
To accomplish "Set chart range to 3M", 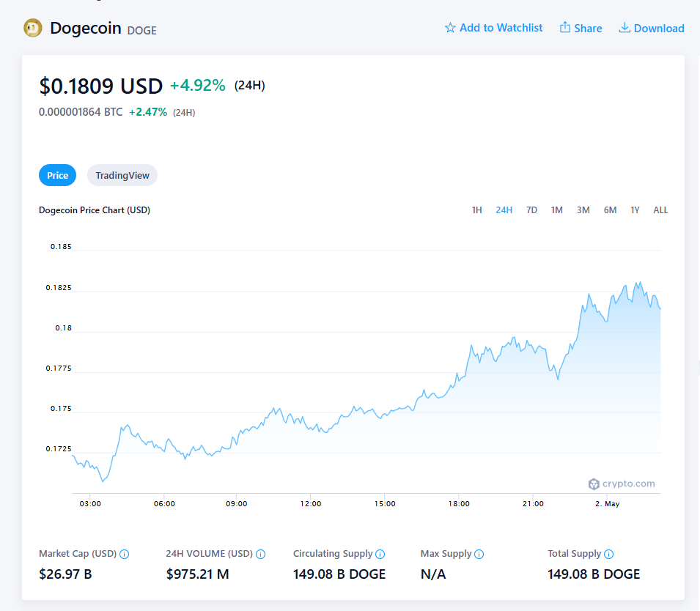I will pos(583,210).
